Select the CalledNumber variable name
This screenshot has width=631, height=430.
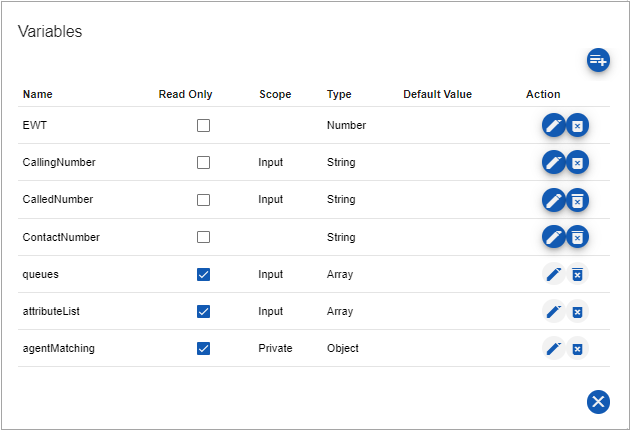tap(58, 199)
